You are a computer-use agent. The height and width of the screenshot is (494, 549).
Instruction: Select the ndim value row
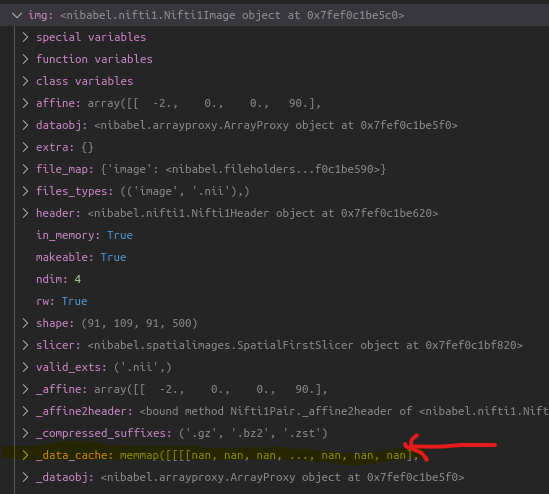[x=274, y=279]
